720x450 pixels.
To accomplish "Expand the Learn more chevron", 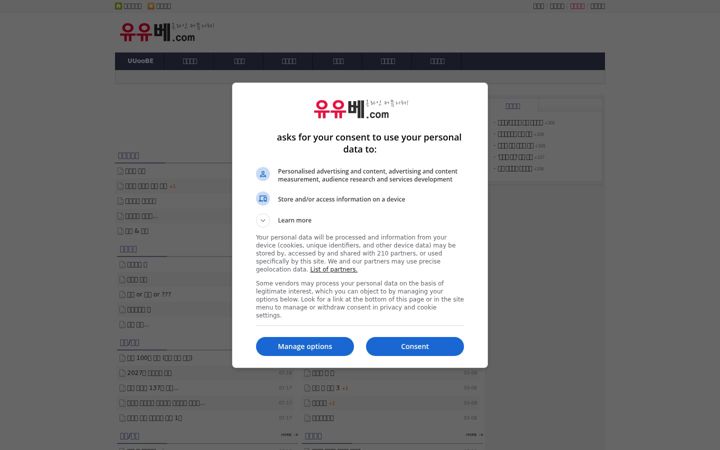I will tap(263, 220).
